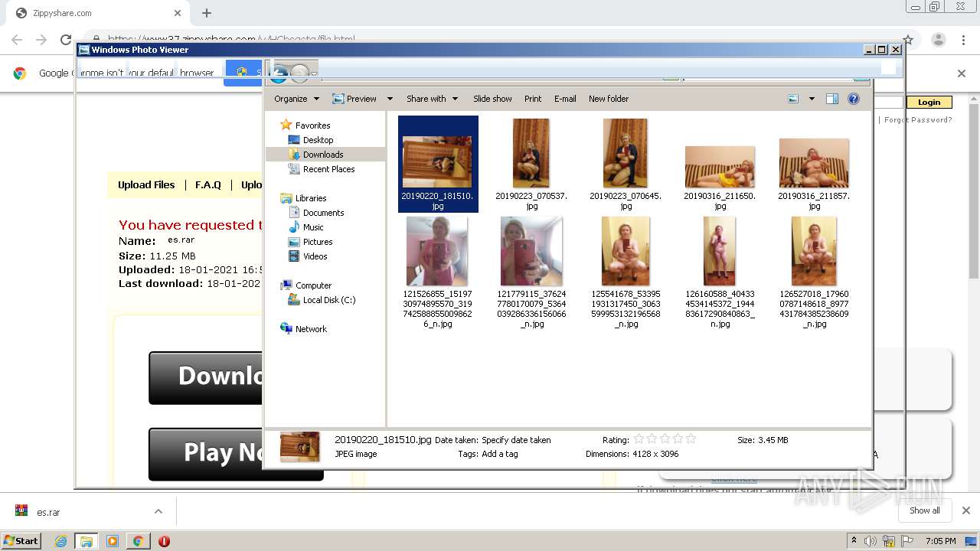Set rating with the first star
The height and width of the screenshot is (551, 980).
tap(639, 439)
